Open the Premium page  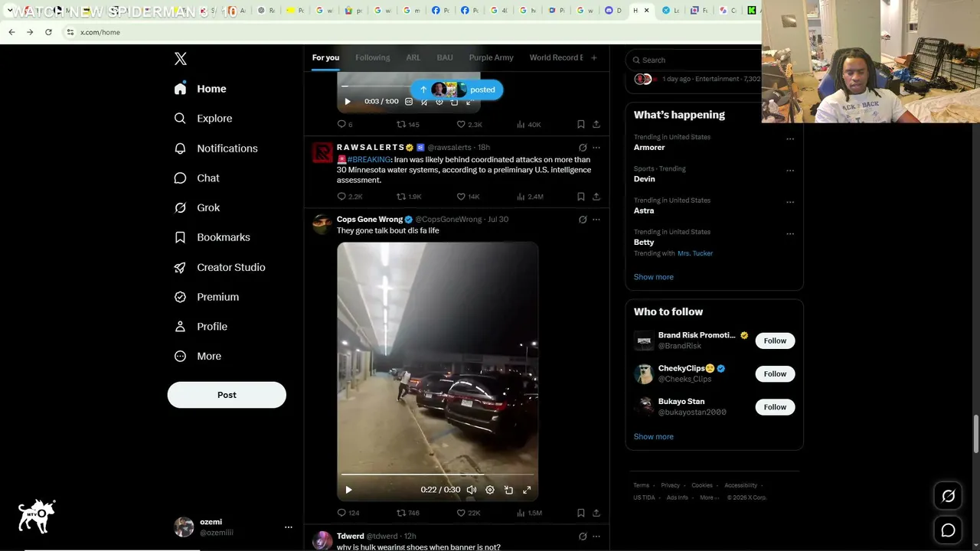(207, 297)
